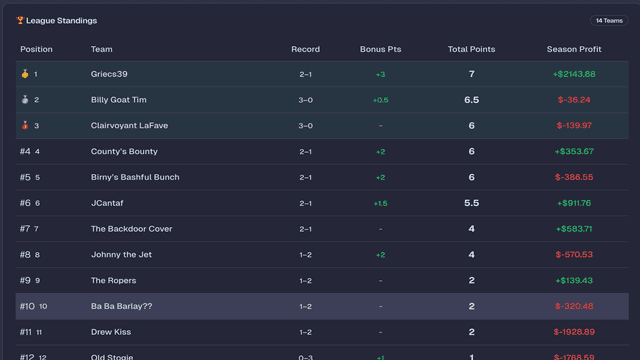Click position #4 in County's Bounty row
640x360 pixels.
(x=25, y=151)
